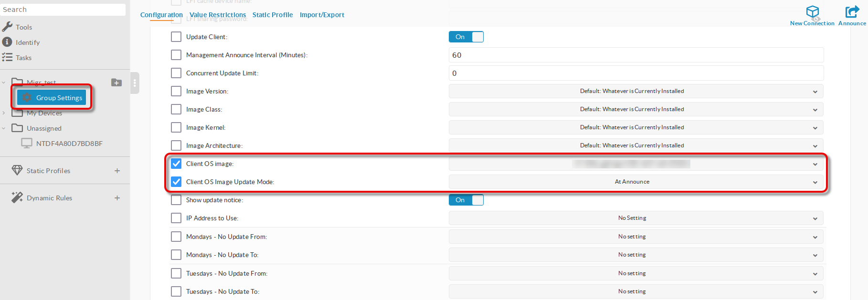The height and width of the screenshot is (300, 868).
Task: Switch to the Value Restrictions tab
Action: pyautogui.click(x=218, y=15)
